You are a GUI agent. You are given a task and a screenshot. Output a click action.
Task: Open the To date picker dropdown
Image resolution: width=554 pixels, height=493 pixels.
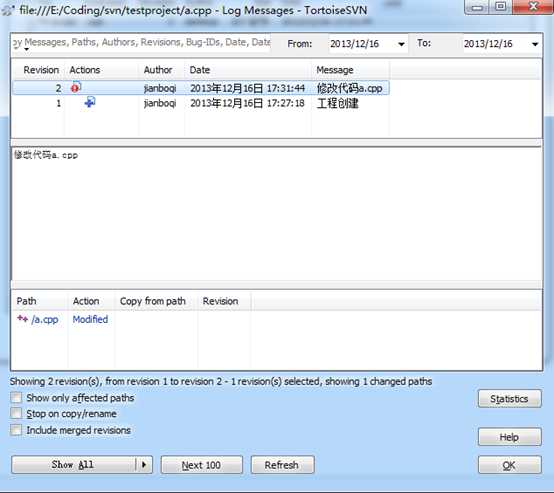pos(535,44)
